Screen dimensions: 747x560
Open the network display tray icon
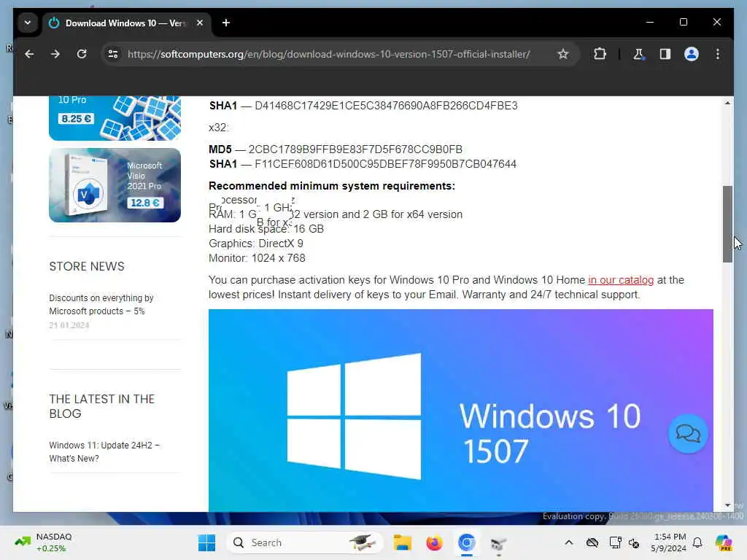[615, 542]
